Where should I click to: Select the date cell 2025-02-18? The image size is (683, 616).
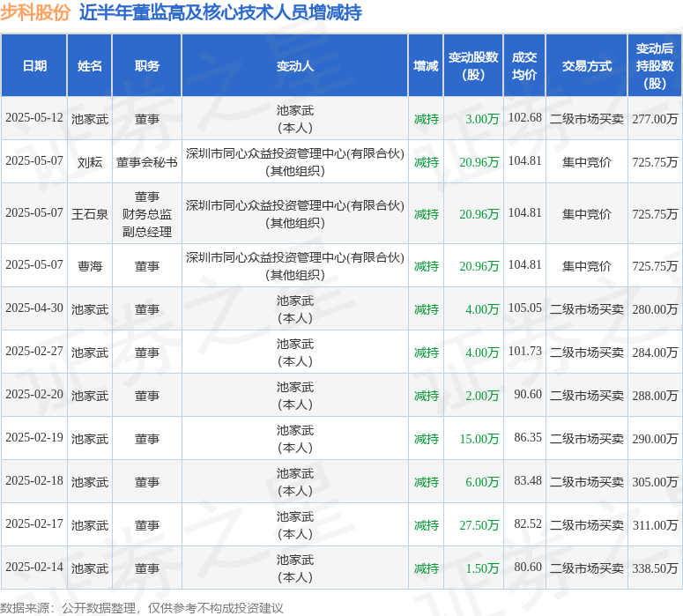[34, 480]
